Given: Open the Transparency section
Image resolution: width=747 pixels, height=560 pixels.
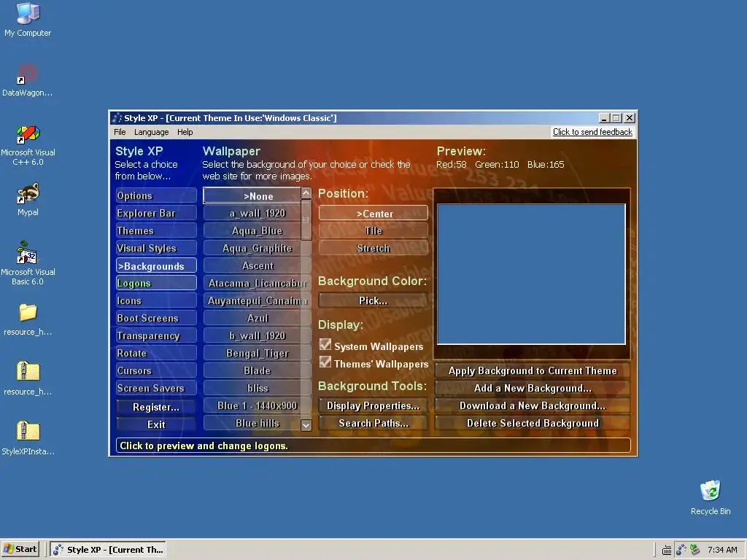Looking at the screenshot, I should 156,335.
